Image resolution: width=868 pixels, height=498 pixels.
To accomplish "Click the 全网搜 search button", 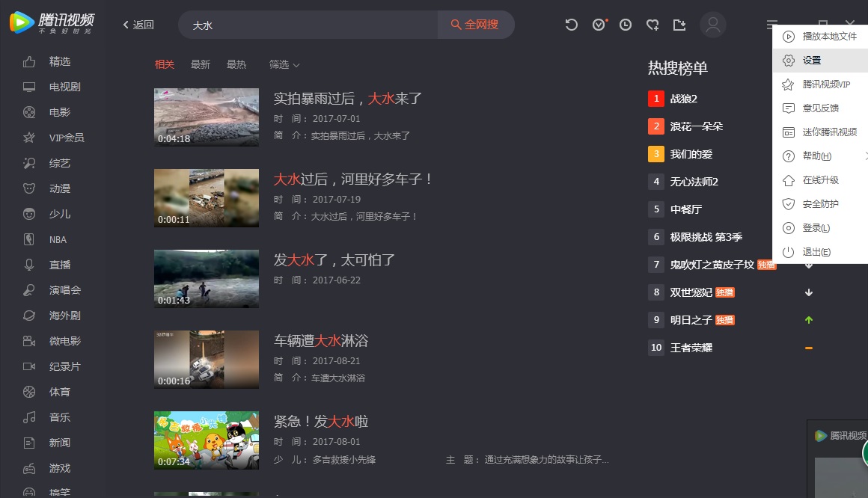I will (476, 24).
